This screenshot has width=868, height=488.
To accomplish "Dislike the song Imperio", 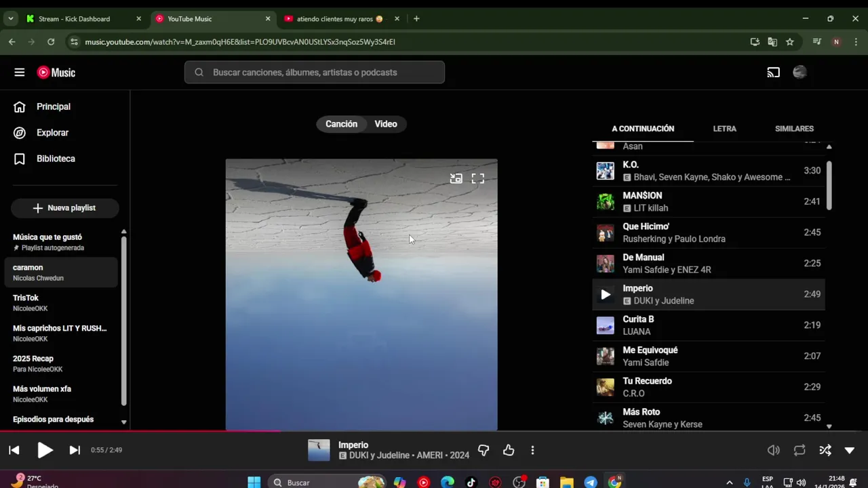I will point(484,450).
